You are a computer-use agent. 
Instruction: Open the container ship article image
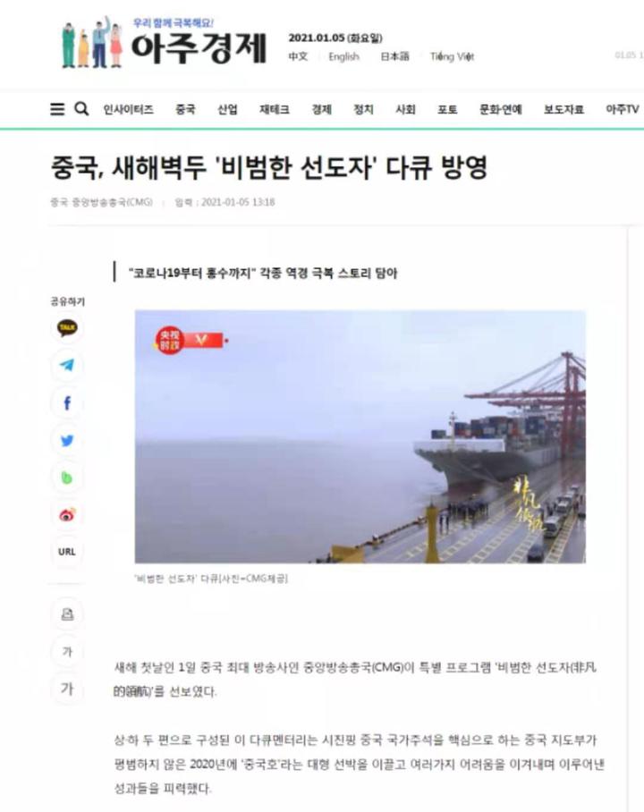pos(360,436)
